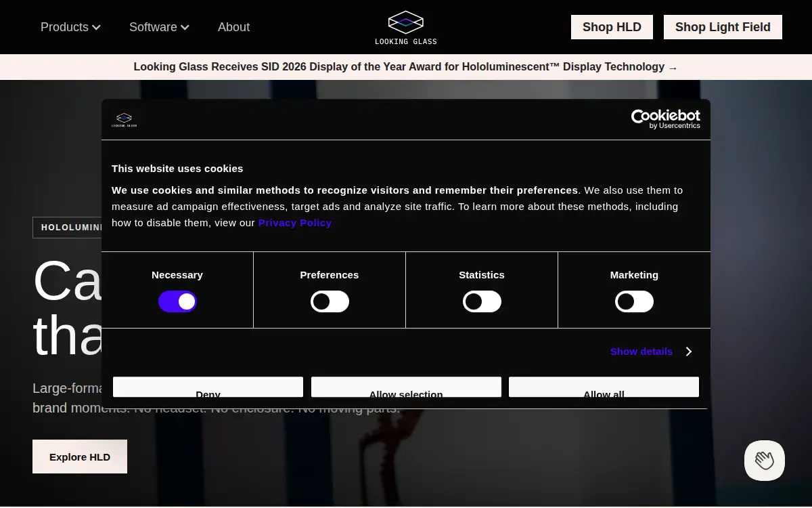Screen dimensions: 812x508
Task: Toggle the Necessary cookies switch
Action: (177, 301)
